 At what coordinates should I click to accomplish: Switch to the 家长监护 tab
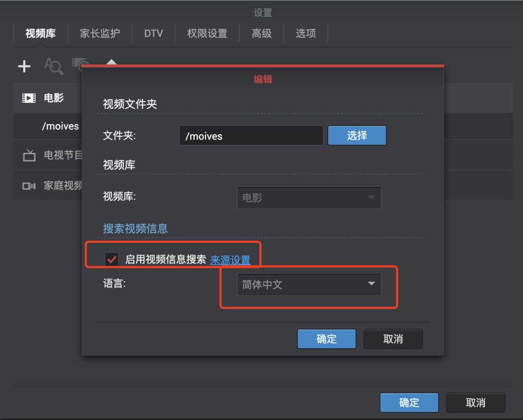click(100, 34)
